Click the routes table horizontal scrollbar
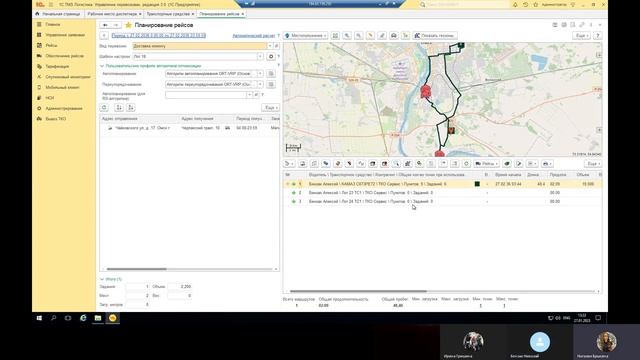Image resolution: width=640 pixels, height=360 pixels. [x=358, y=291]
